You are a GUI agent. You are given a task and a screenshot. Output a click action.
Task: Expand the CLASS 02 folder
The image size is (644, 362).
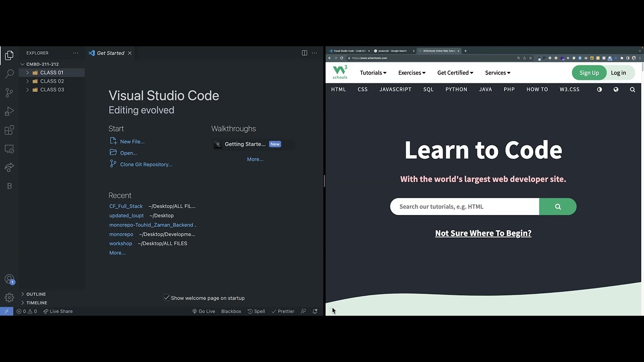(x=52, y=81)
